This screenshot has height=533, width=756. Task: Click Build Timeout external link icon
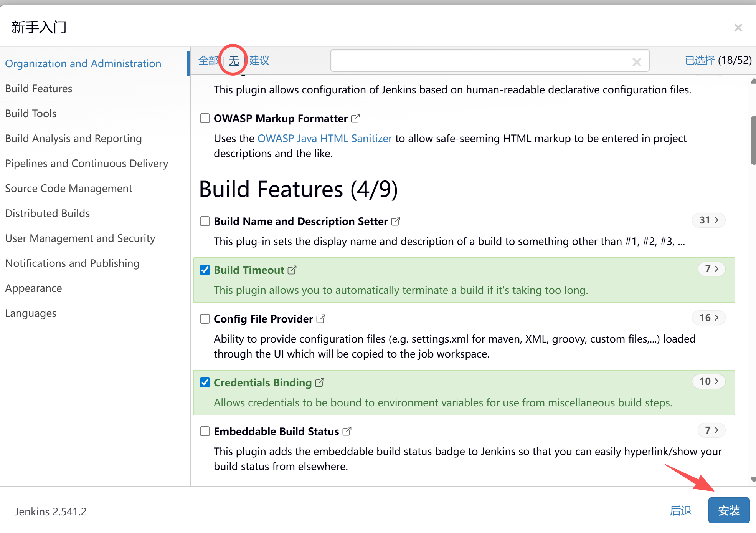(x=292, y=270)
